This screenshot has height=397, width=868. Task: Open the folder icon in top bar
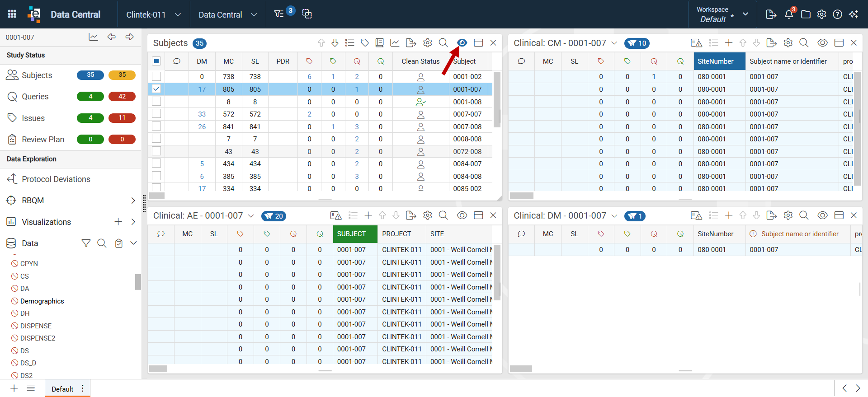tap(806, 14)
